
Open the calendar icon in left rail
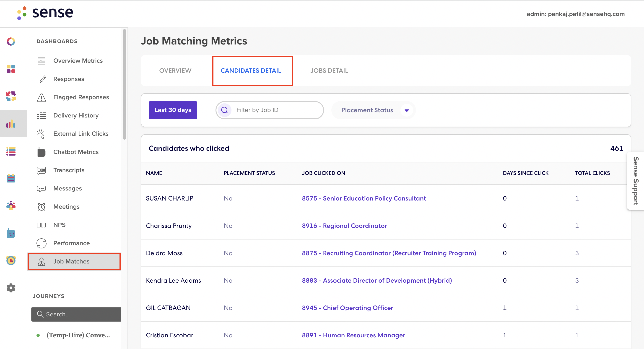point(11,179)
